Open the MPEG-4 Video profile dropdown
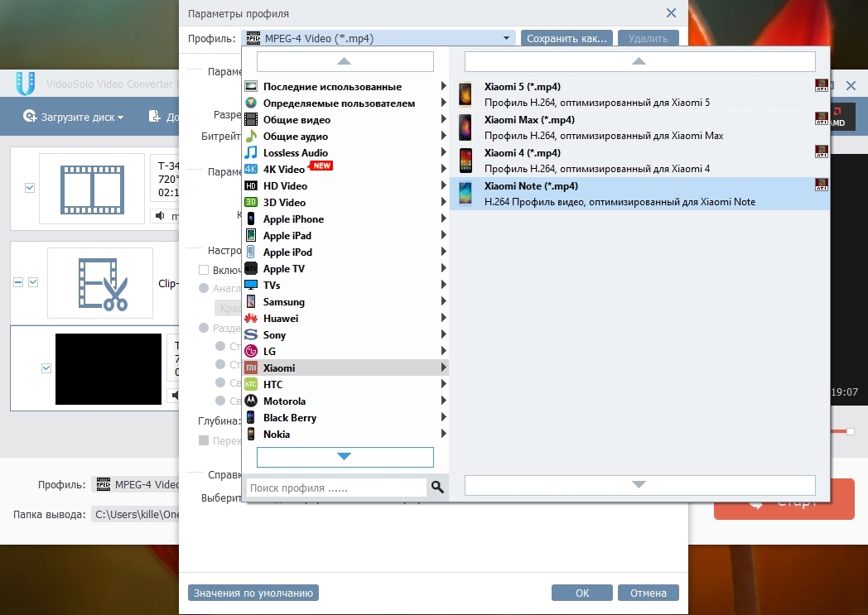Viewport: 868px width, 615px height. click(x=379, y=38)
